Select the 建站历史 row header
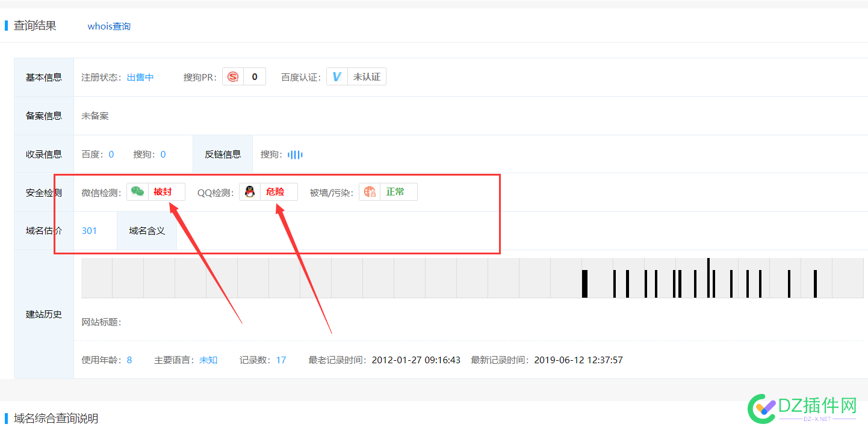Image resolution: width=868 pixels, height=433 pixels. [x=44, y=315]
